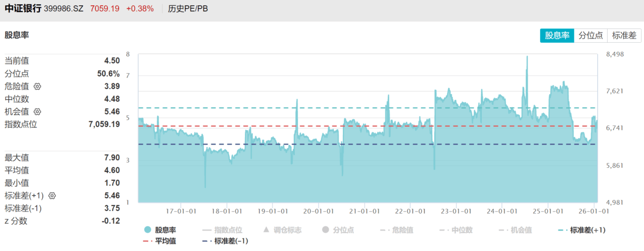Show the 危险值 line via legend

coord(399,230)
